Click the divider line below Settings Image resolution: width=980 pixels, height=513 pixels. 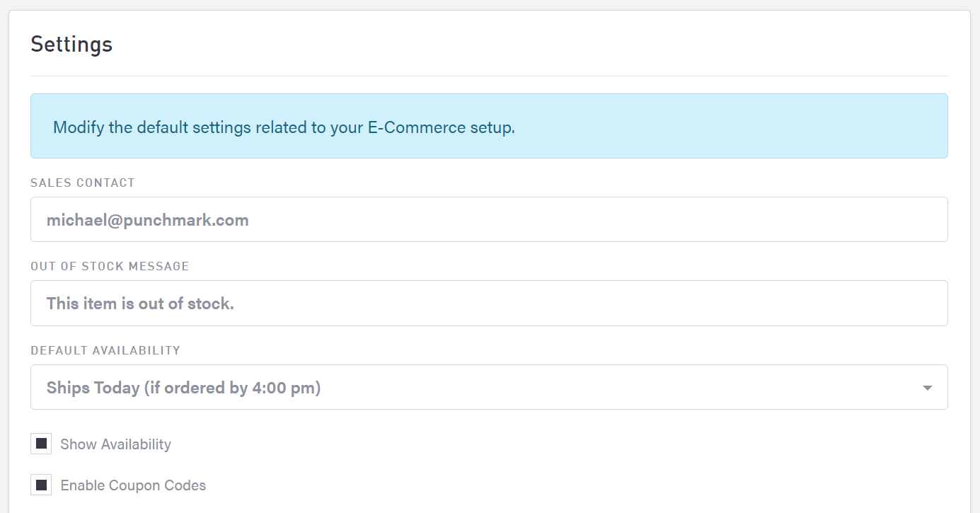pos(488,76)
